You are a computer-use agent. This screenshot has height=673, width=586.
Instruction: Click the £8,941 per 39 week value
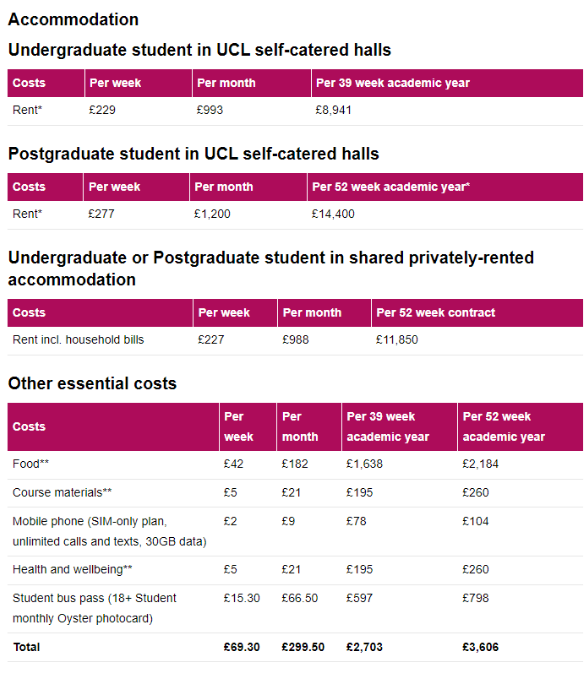(333, 110)
